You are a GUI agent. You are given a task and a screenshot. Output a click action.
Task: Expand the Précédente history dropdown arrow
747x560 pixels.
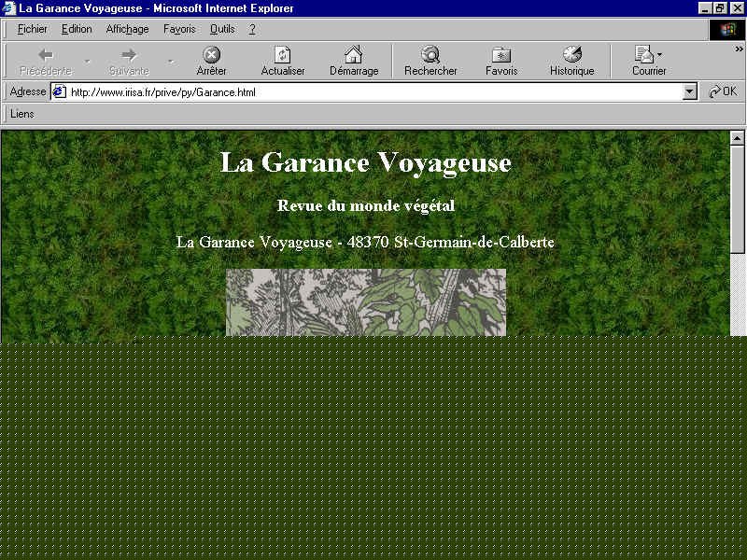(87, 61)
